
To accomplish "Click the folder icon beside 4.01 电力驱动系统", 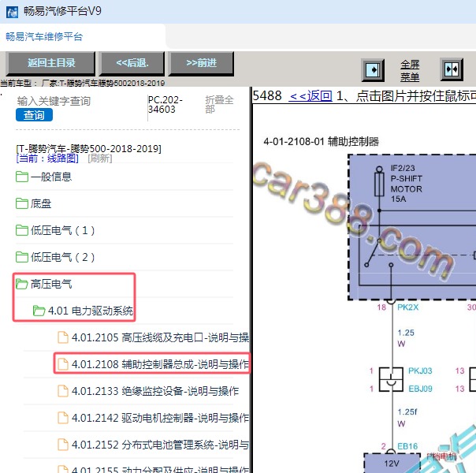I will (x=39, y=311).
